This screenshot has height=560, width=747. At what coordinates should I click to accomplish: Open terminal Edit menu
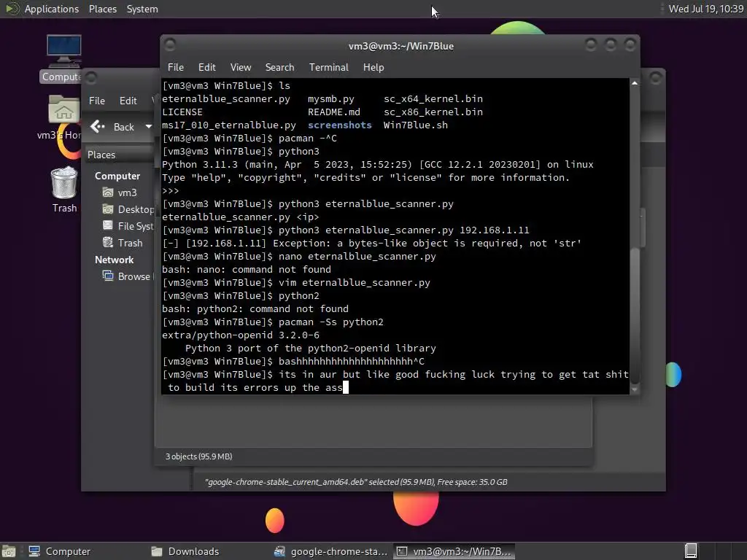tap(206, 67)
